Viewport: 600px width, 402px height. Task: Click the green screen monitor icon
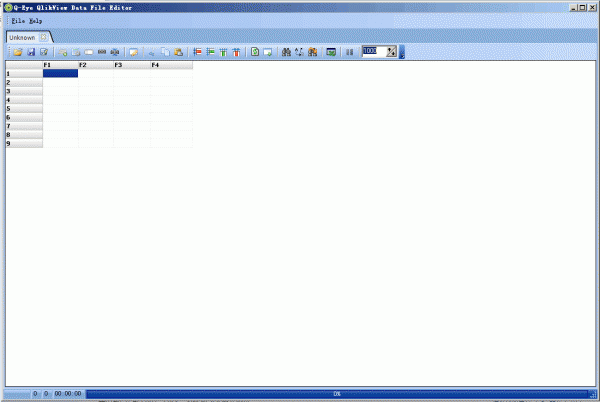pos(331,52)
